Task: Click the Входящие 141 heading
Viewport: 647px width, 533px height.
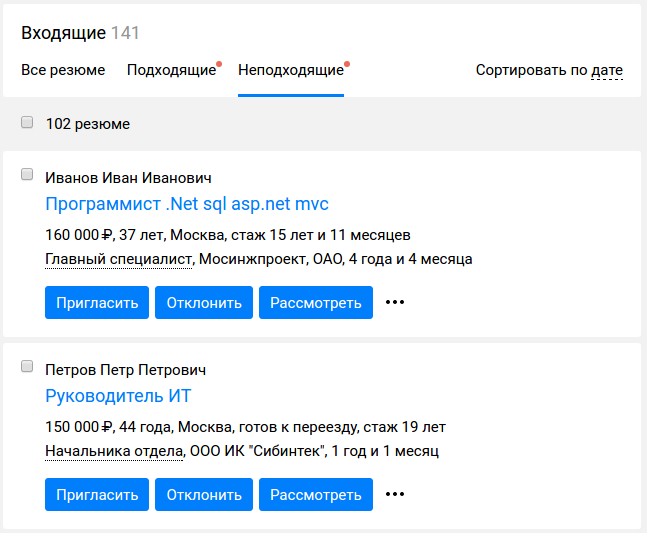Action: pos(80,33)
